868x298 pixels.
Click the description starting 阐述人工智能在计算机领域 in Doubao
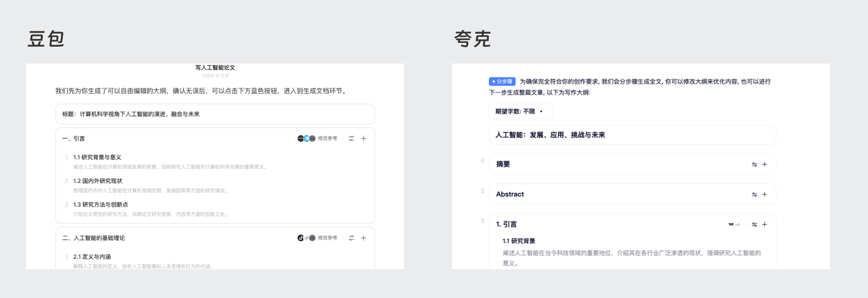click(170, 167)
